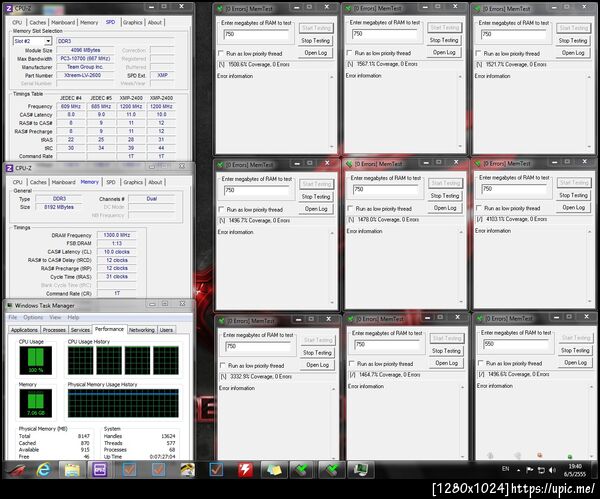Screen dimensions: 600x499
Task: Click the RAM megabytes field in 1521.7% coverage MemTest
Action: point(513,34)
